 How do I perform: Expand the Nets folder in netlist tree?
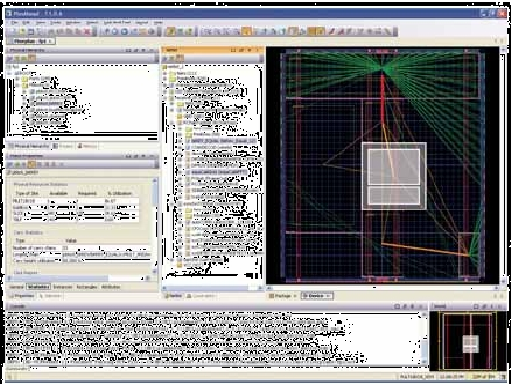(x=165, y=73)
